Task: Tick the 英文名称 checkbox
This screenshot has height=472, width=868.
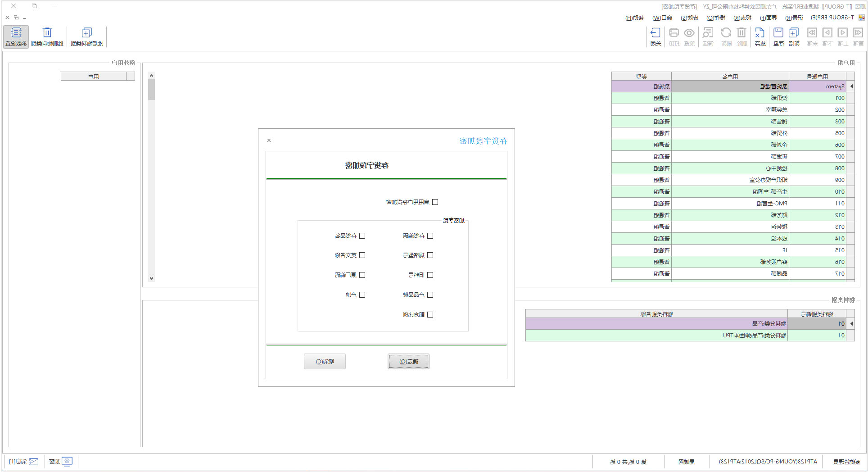Action: click(x=362, y=255)
